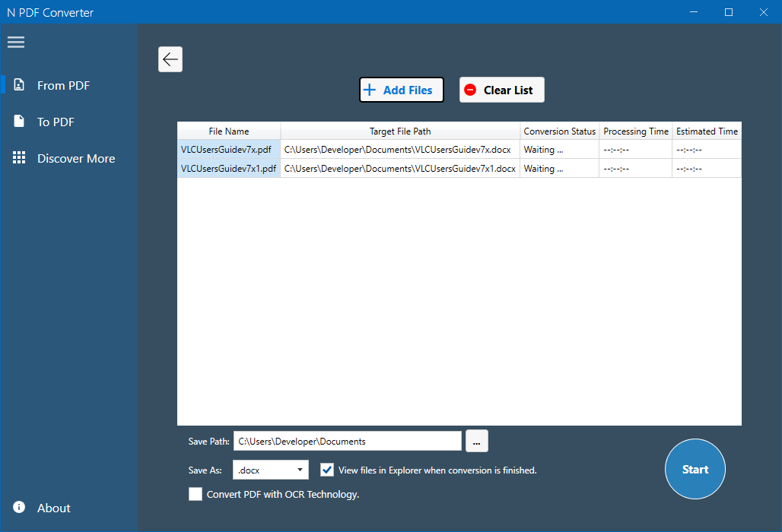Viewport: 782px width, 532px height.
Task: Click the red minus icon on Clear List
Action: (470, 90)
